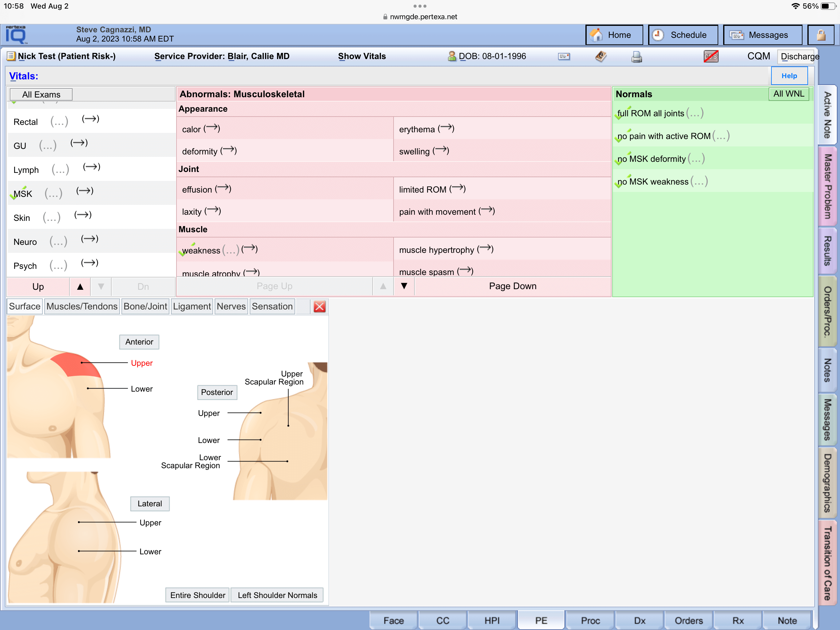Click the lock icon in the header
Image resolution: width=840 pixels, height=630 pixels.
(x=820, y=35)
